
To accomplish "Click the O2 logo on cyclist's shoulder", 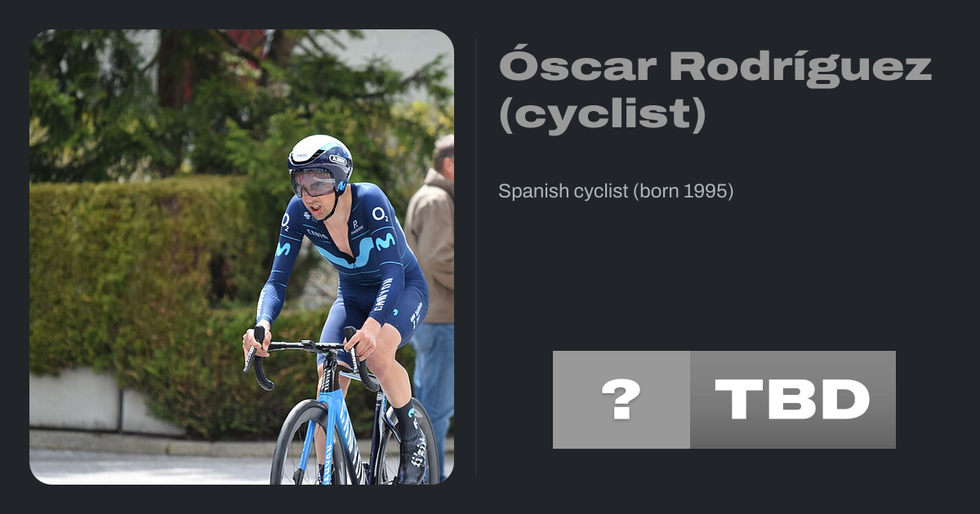I will tap(380, 214).
